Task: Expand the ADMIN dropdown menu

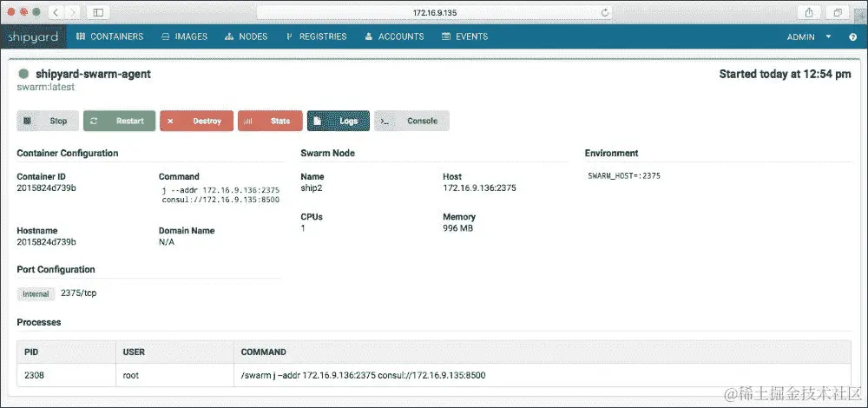Action: coord(809,36)
